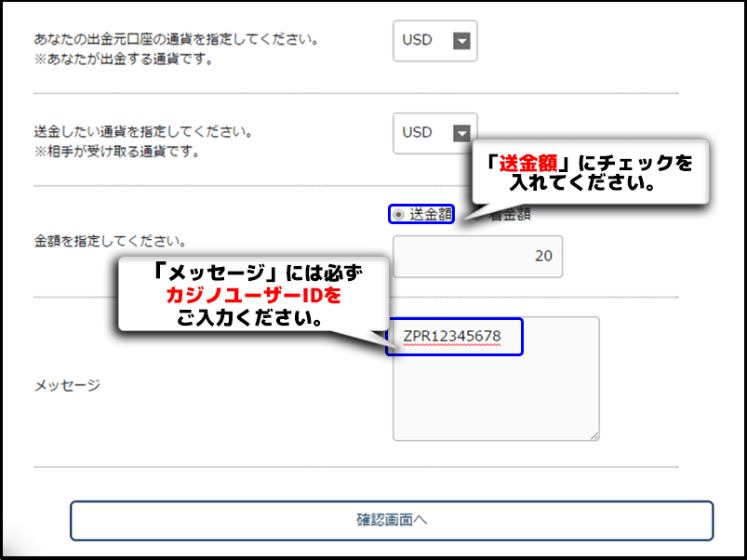Click the note ※相手が受け取る通貨です。

[x=117, y=152]
